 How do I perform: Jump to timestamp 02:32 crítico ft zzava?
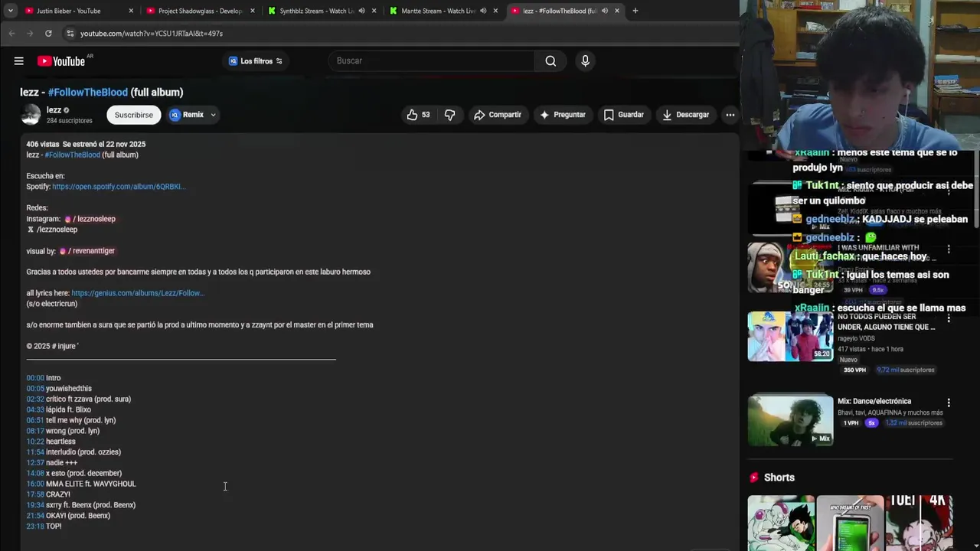pos(35,399)
